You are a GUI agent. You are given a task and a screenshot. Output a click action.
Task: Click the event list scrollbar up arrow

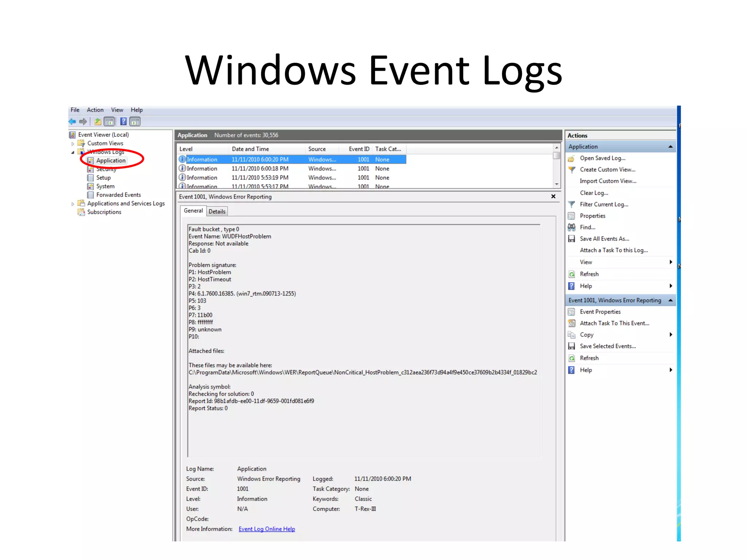[557, 148]
